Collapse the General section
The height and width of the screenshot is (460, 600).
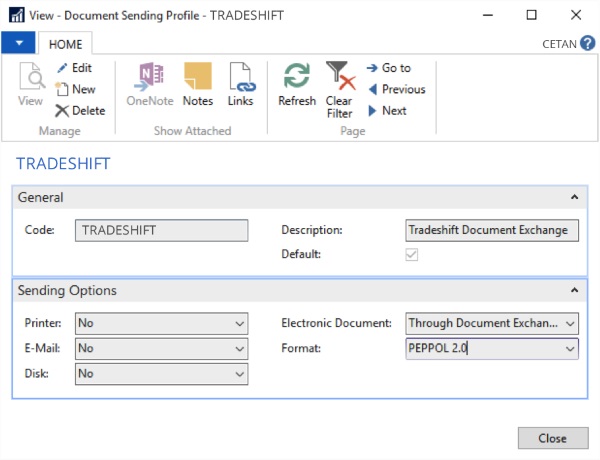click(x=574, y=197)
